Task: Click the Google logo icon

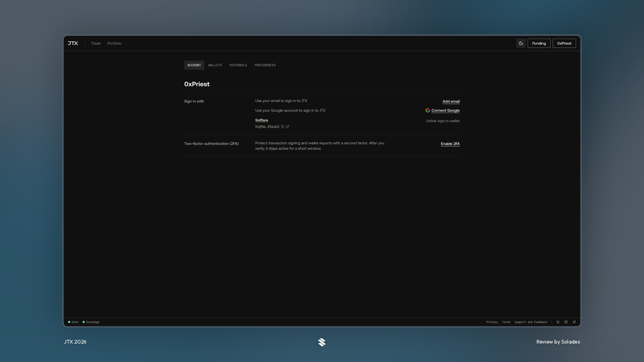Action: pyautogui.click(x=428, y=110)
